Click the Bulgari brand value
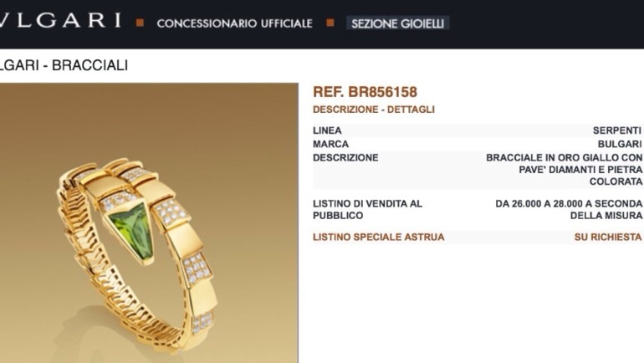644x363 pixels. [x=620, y=144]
